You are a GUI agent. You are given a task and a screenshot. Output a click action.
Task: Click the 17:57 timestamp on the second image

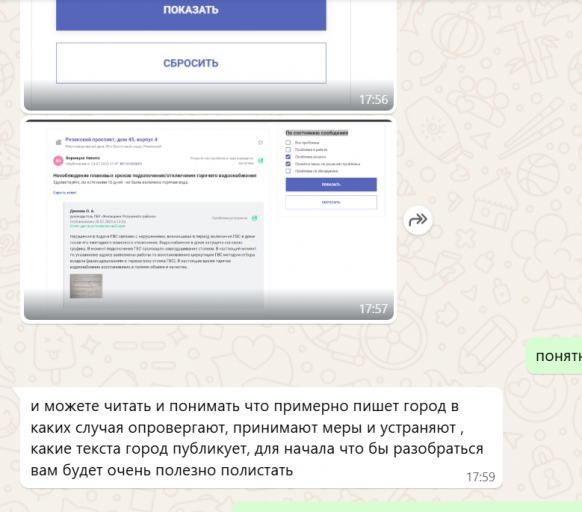[x=373, y=309]
